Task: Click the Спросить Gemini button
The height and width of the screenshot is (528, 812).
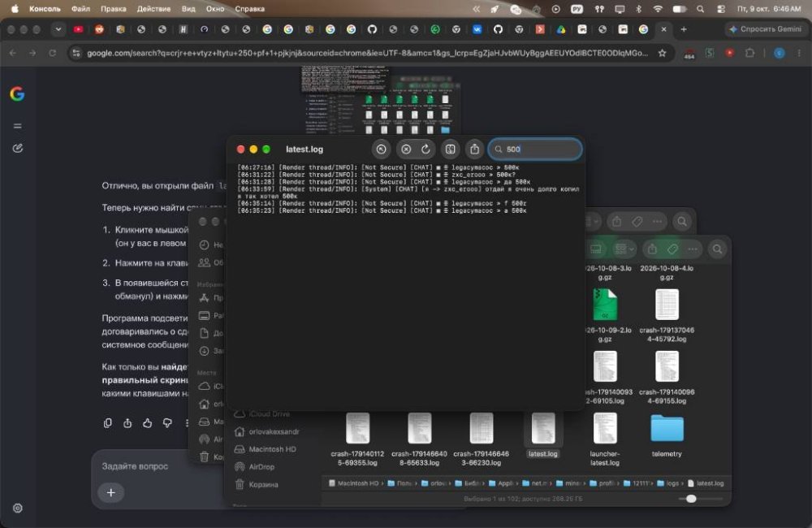Action: [x=765, y=29]
